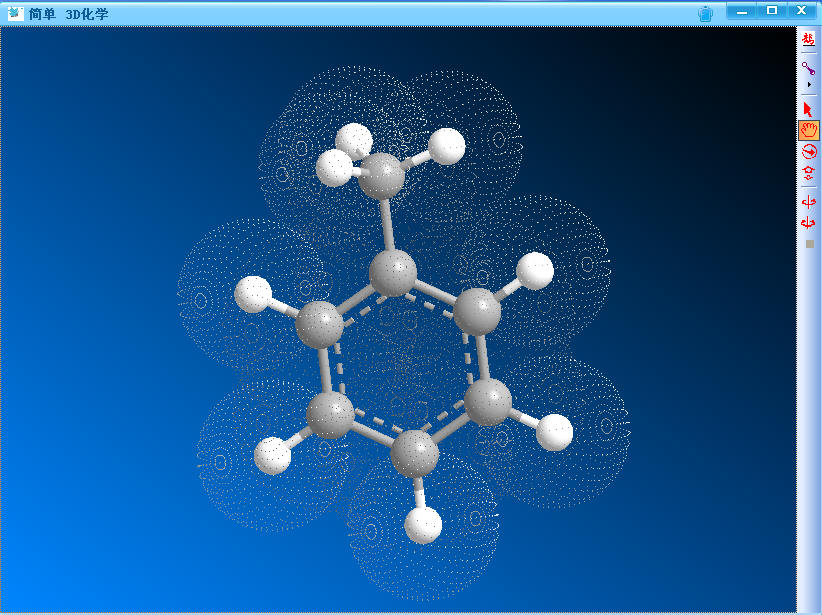
Task: Click the ring carbon bonded to methyl group
Action: coord(393,273)
